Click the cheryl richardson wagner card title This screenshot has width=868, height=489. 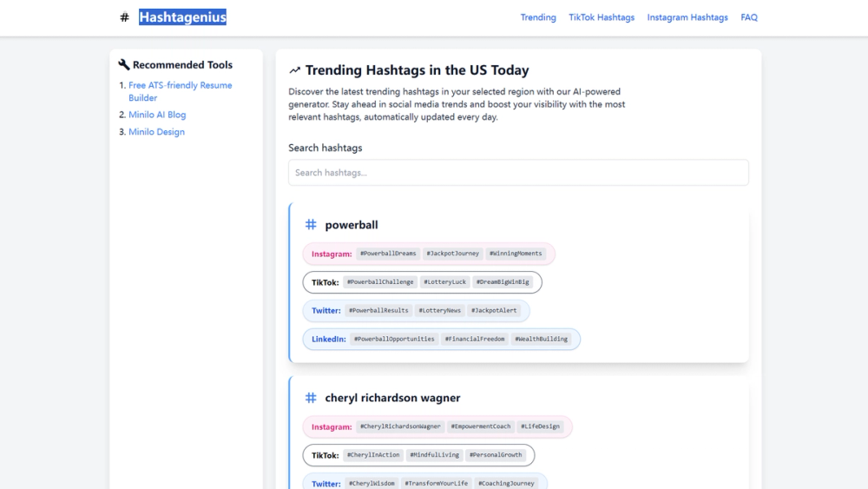coord(392,398)
